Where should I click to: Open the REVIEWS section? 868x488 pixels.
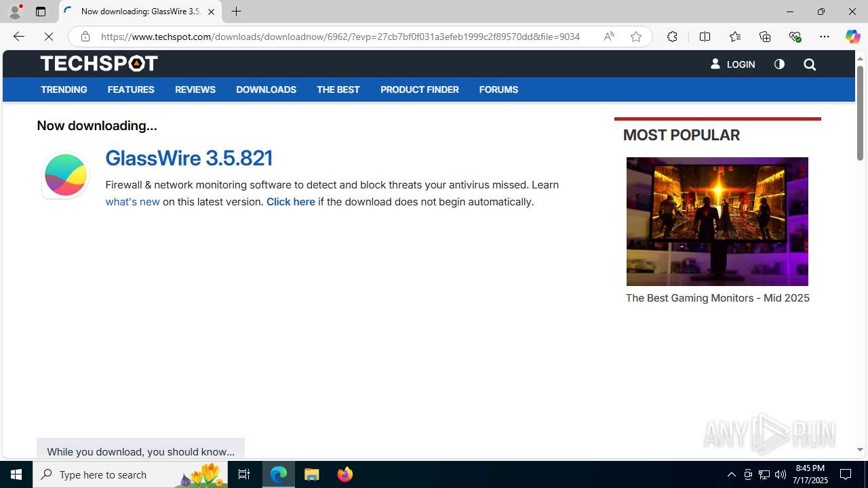(195, 89)
